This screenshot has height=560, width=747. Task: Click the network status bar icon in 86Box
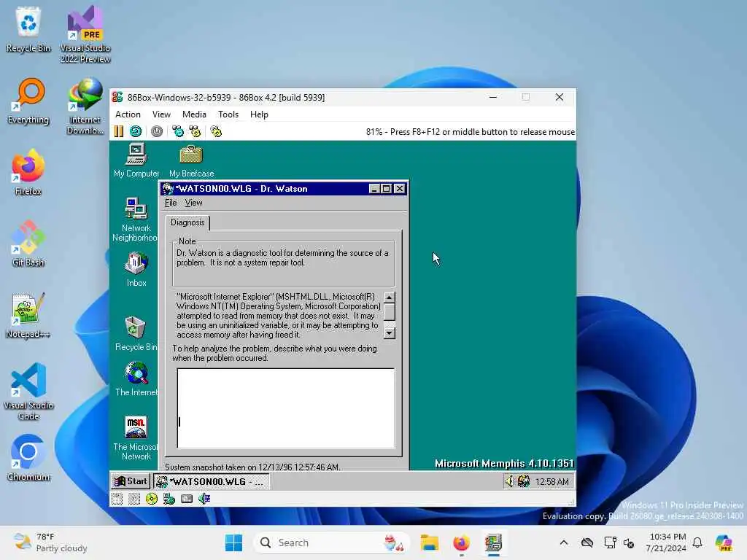click(x=169, y=499)
